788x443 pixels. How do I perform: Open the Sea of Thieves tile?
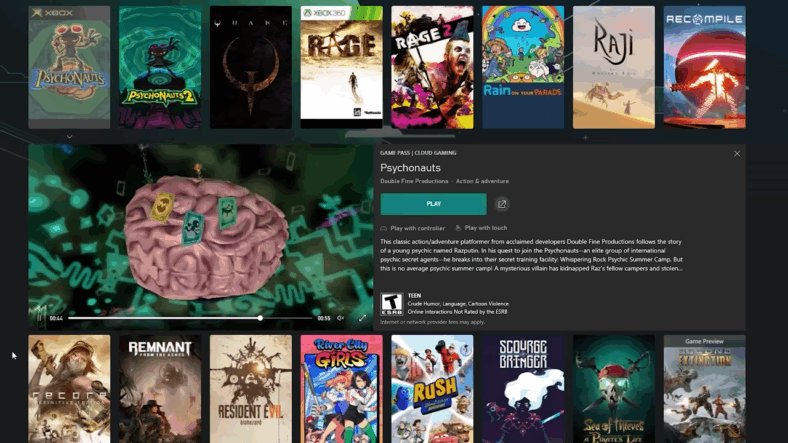(x=614, y=389)
